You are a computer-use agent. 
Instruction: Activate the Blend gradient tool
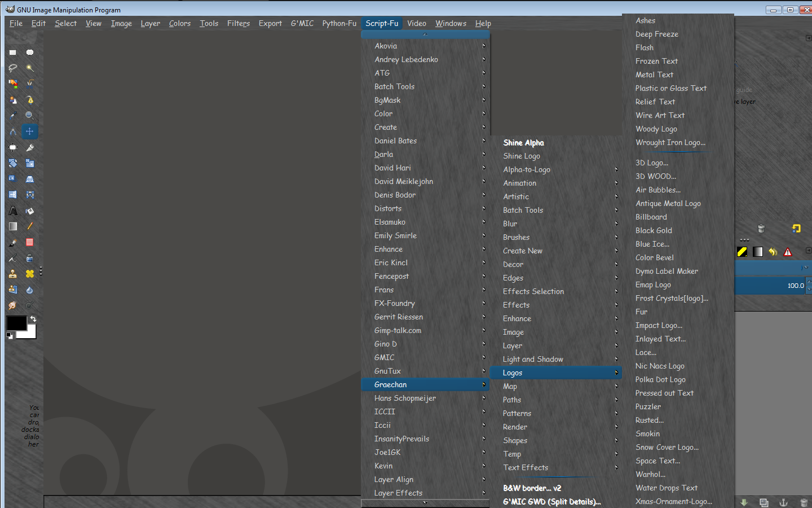click(x=13, y=226)
